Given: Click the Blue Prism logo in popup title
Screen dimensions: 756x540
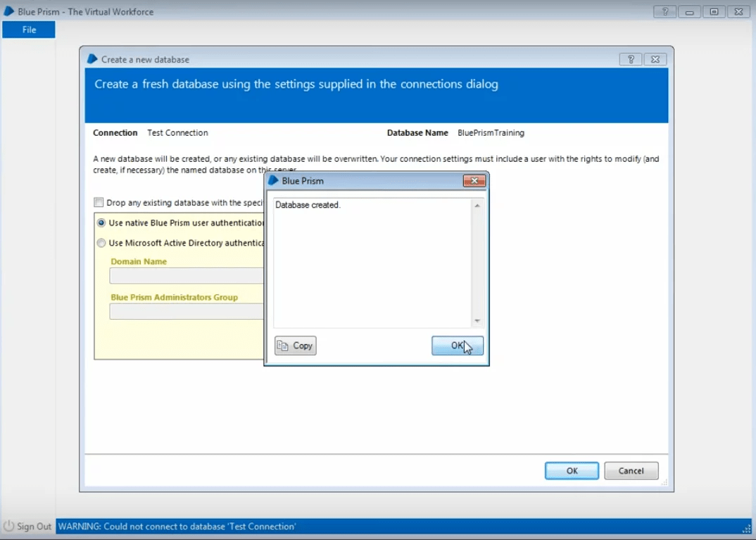Looking at the screenshot, I should coord(273,181).
